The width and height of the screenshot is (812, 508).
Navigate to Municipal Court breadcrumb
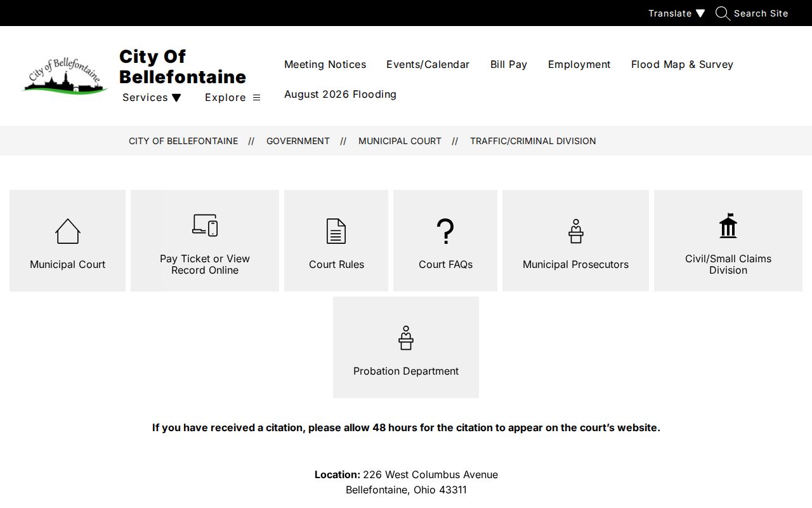[x=400, y=141]
